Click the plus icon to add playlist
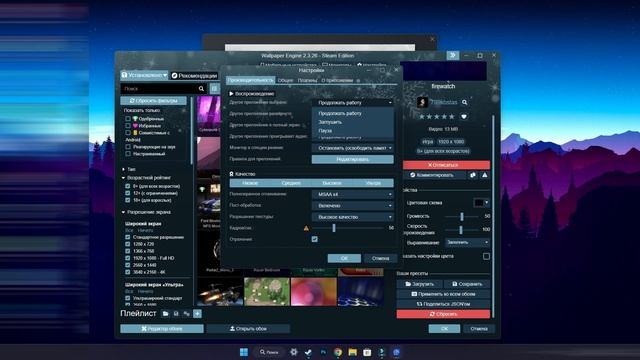Image resolution: width=640 pixels, height=360 pixels. (197, 313)
